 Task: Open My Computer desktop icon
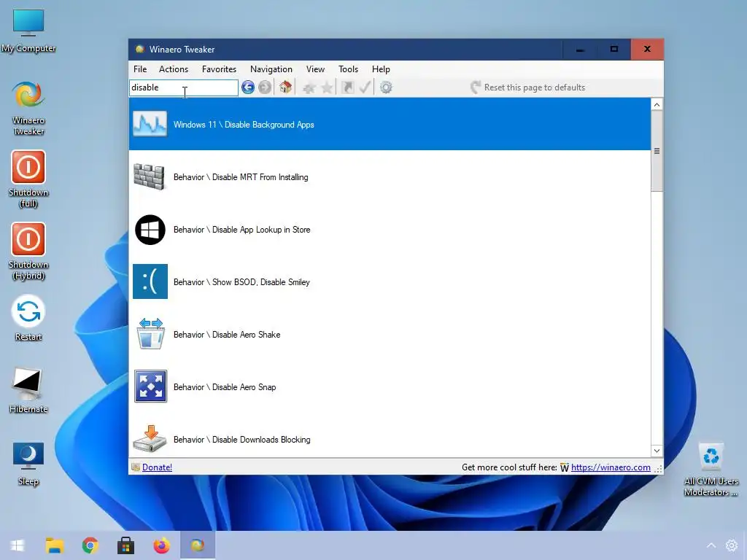pyautogui.click(x=28, y=31)
